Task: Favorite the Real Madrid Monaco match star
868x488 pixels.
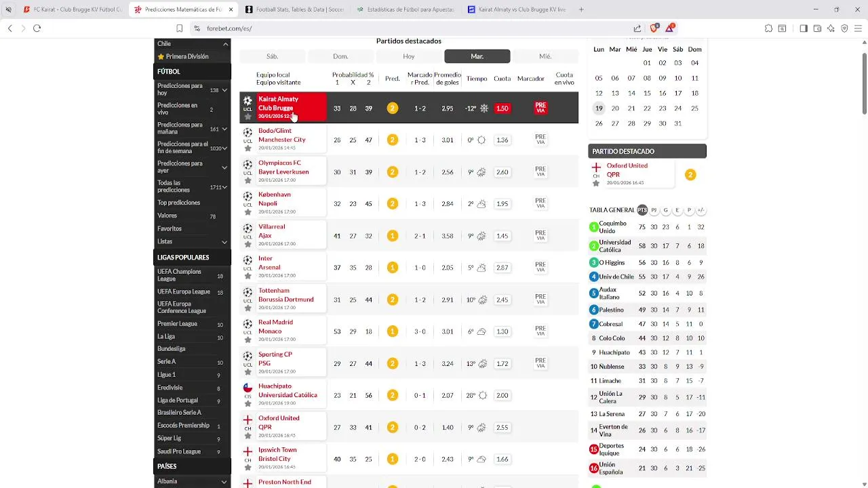Action: point(248,340)
